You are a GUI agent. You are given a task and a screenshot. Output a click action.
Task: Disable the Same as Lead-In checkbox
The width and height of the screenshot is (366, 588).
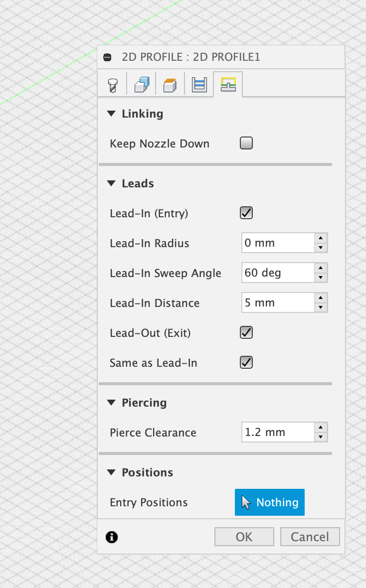(x=246, y=363)
